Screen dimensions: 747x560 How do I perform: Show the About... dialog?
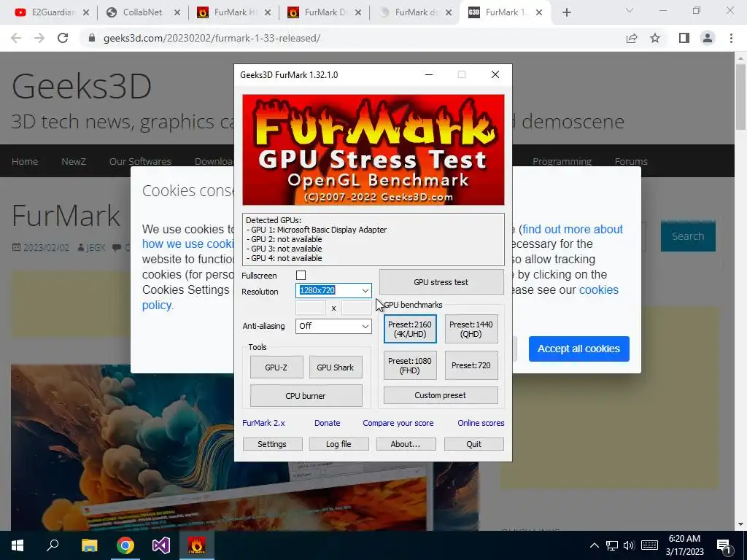click(406, 444)
